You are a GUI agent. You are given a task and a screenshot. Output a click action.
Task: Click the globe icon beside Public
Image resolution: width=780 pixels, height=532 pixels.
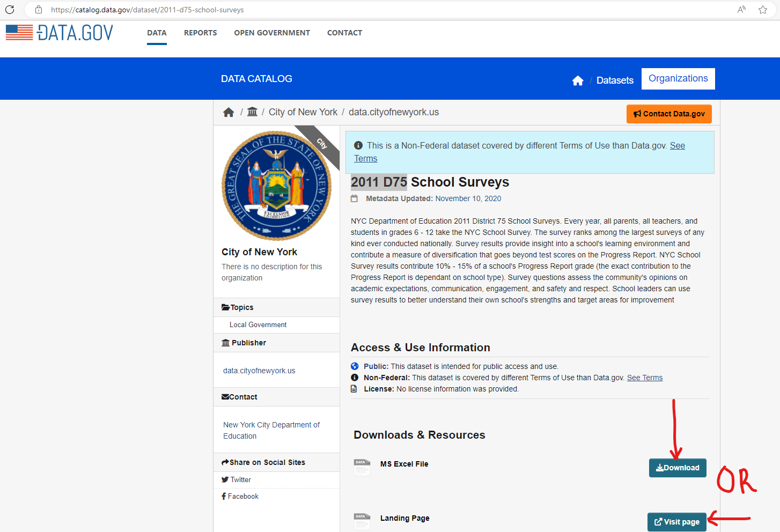tap(355, 366)
